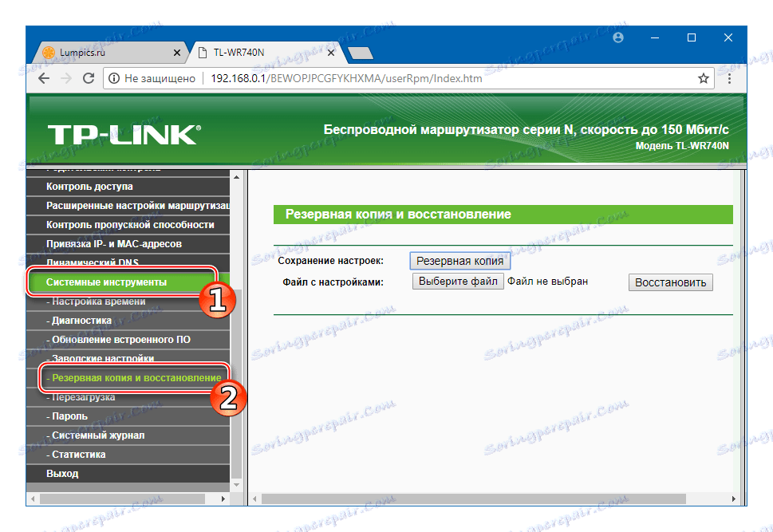
Task: Click the Восстановить button
Action: (670, 282)
